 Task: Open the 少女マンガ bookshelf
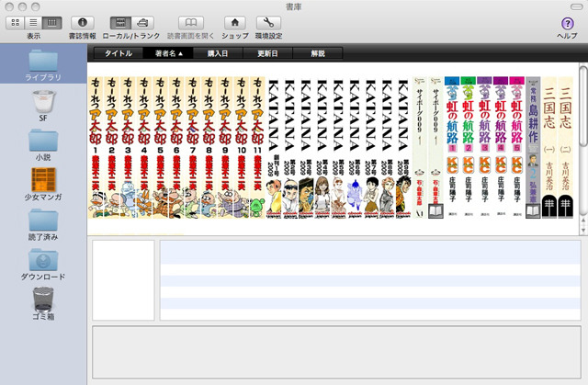(43, 185)
